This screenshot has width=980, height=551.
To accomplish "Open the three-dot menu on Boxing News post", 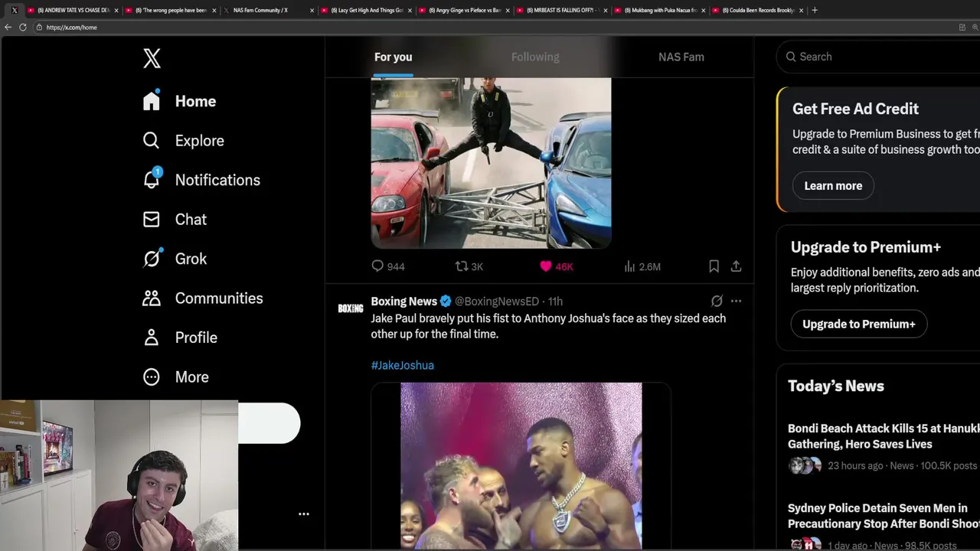I will 736,302.
